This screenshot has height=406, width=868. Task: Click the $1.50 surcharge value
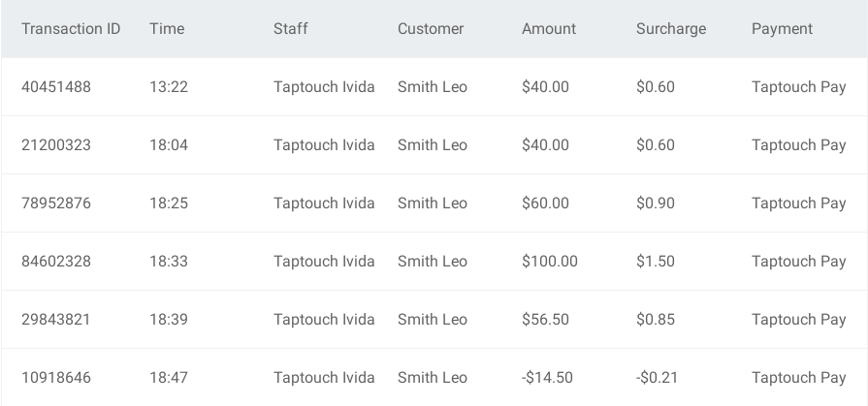tap(656, 261)
